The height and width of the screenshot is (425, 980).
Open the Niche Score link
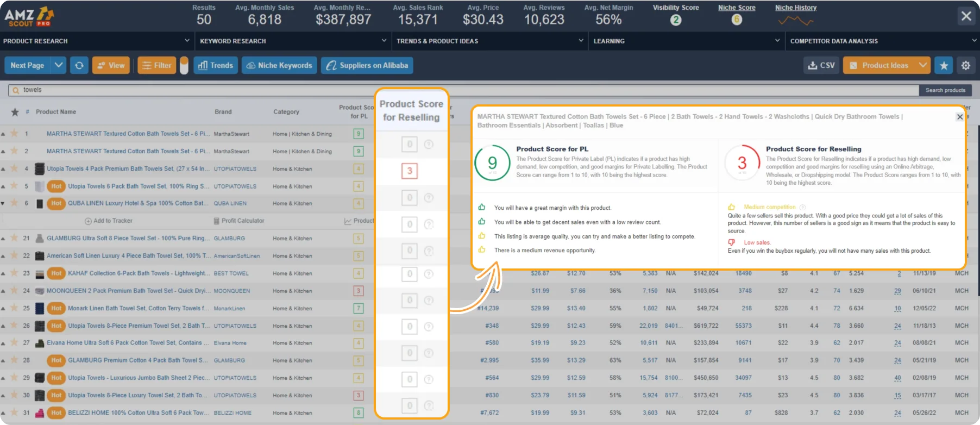pyautogui.click(x=737, y=8)
